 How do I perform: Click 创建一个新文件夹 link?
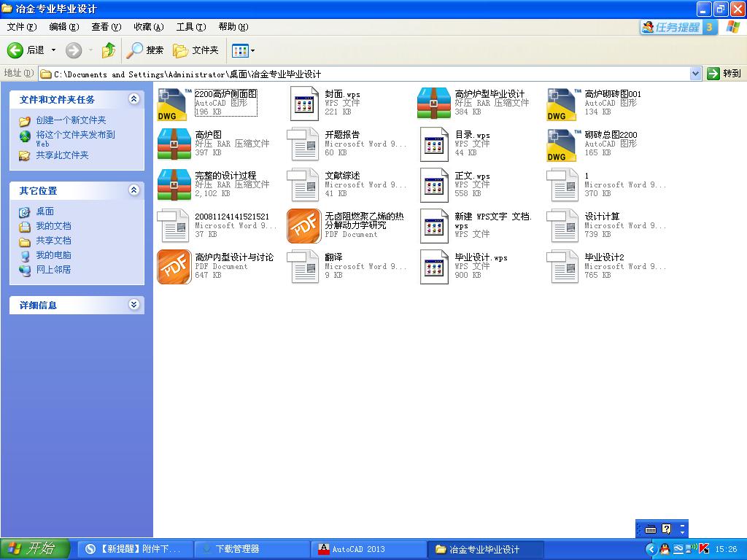[71, 120]
